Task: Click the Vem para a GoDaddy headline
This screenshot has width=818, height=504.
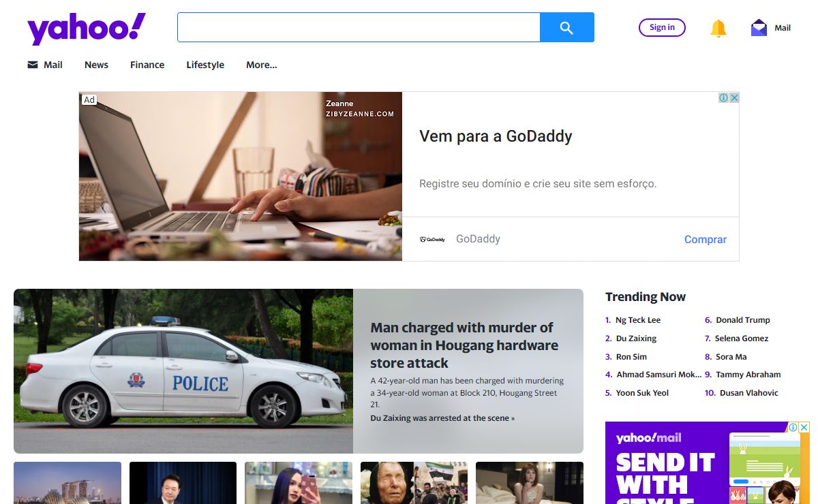Action: coord(496,136)
